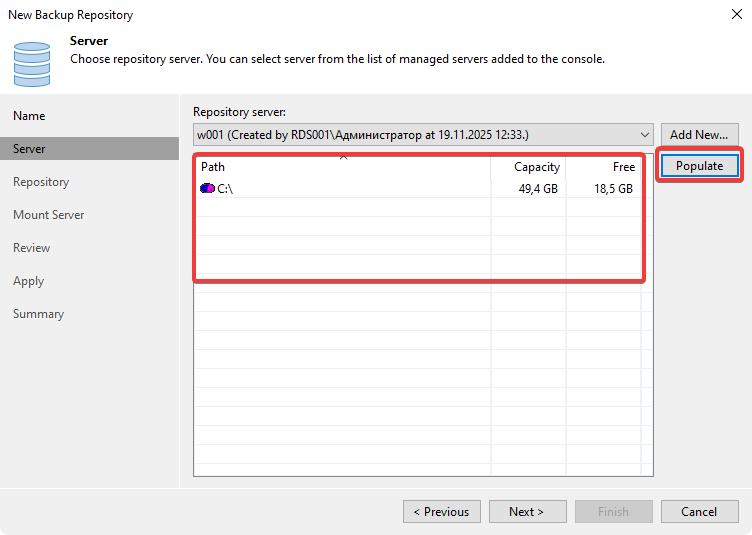
Task: Click the backup repository database icon
Action: pos(32,62)
